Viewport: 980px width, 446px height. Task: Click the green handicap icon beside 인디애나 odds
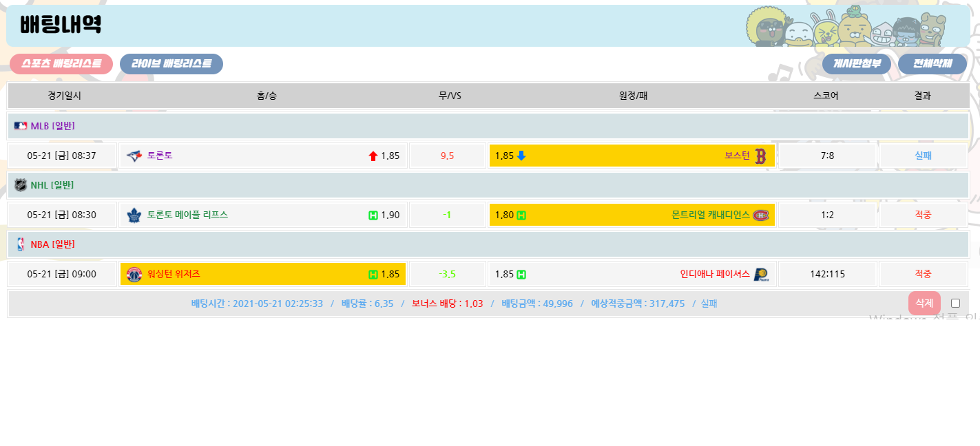(521, 275)
